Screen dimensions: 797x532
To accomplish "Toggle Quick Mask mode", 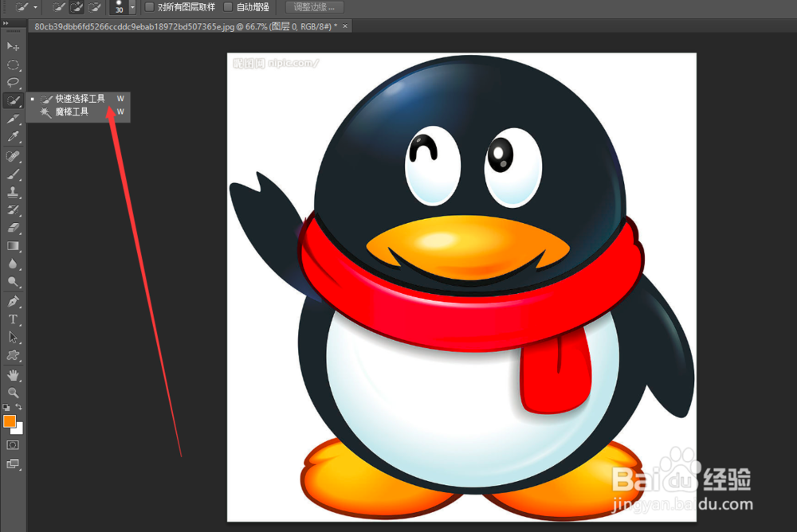I will tap(13, 445).
